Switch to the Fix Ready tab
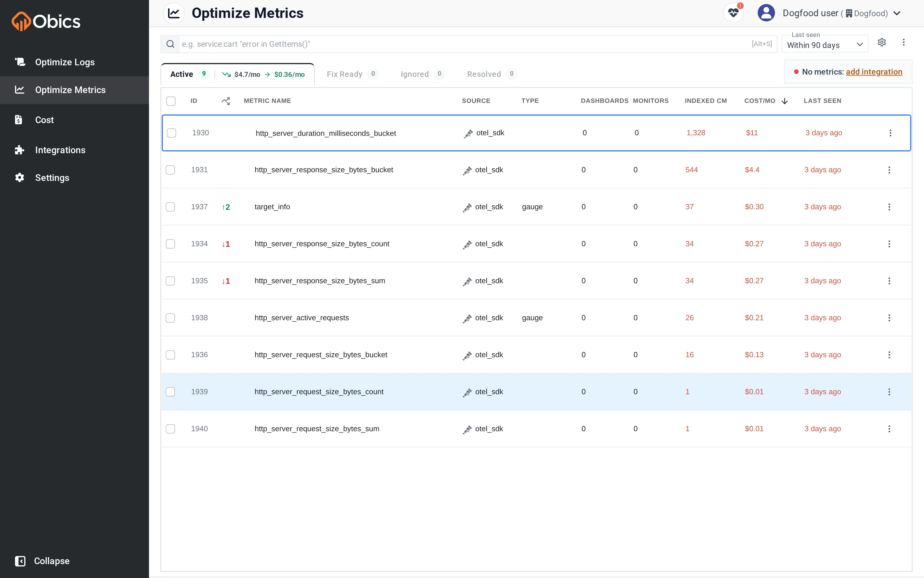This screenshot has height=578, width=924. (x=352, y=74)
